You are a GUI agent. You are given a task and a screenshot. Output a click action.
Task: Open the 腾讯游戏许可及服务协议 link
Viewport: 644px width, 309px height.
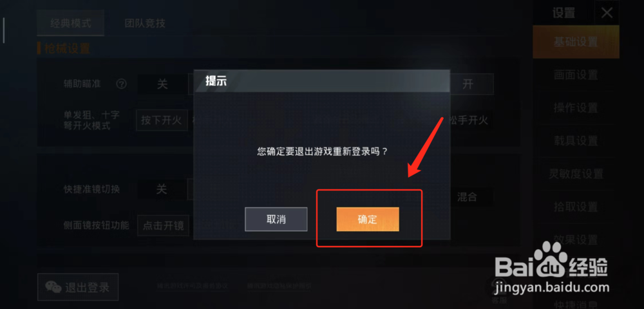193,286
